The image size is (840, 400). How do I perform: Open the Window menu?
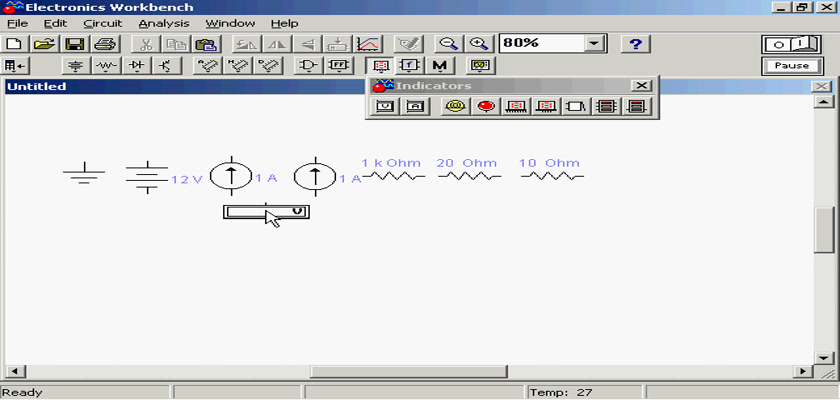tap(230, 24)
